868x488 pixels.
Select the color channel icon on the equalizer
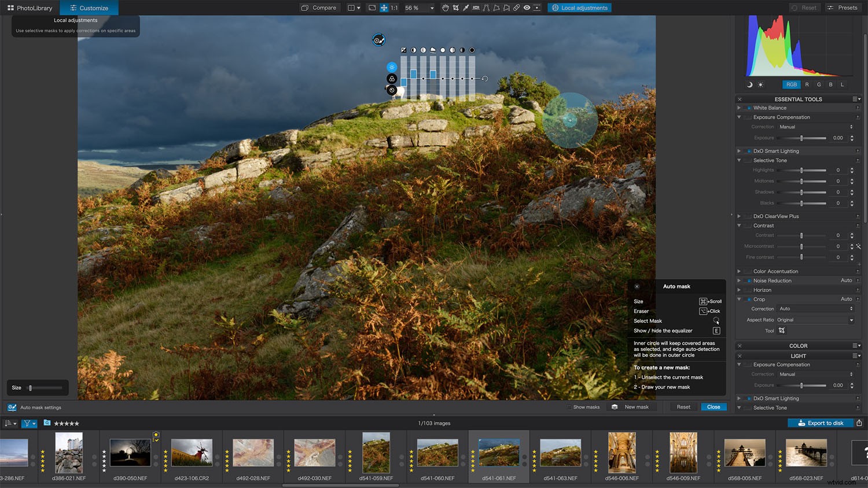pyautogui.click(x=392, y=79)
